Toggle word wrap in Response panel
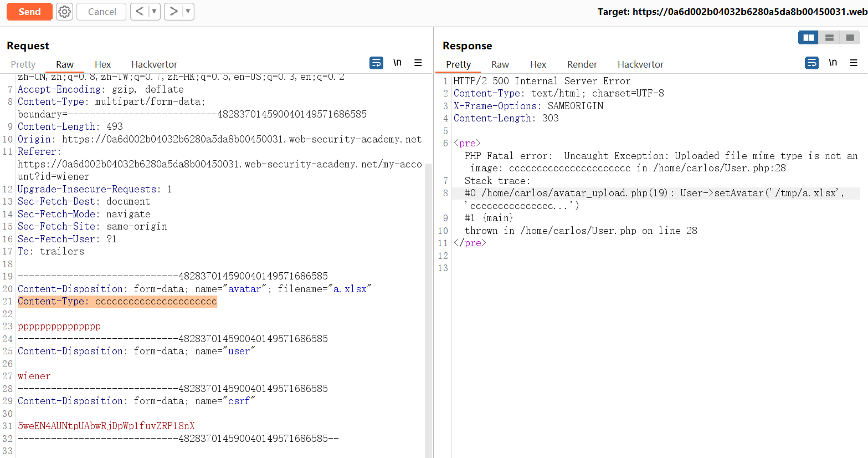Screen dimensions: 868x458 click(811, 63)
